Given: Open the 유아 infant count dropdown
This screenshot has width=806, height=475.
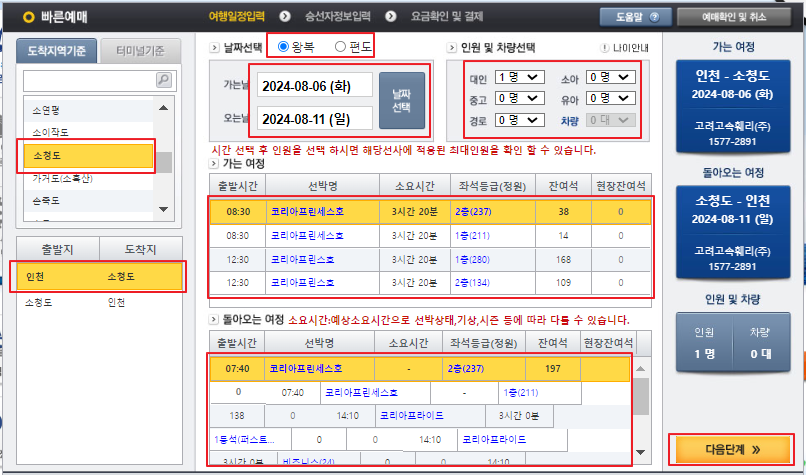Looking at the screenshot, I should click(x=611, y=98).
